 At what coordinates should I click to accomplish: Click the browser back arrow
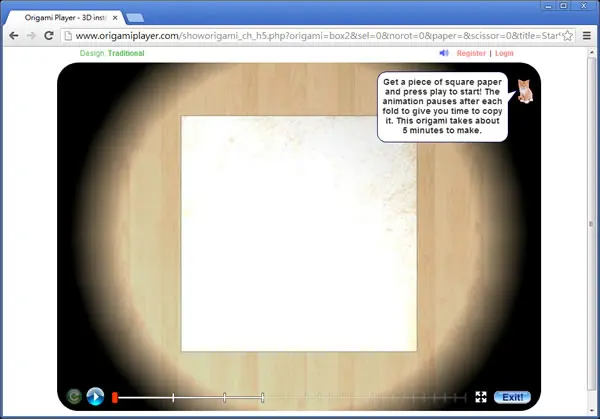click(x=14, y=36)
